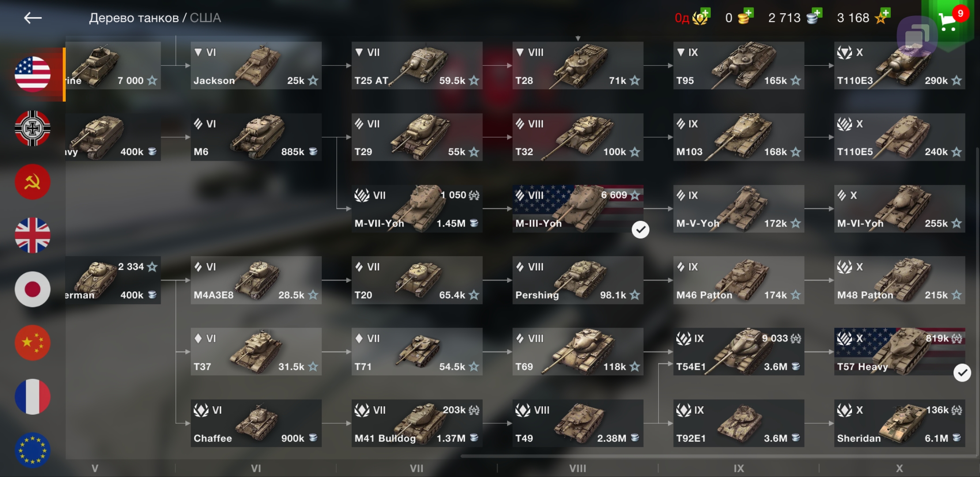Add gold with the plus icon
The height and width of the screenshot is (477, 980).
748,14
